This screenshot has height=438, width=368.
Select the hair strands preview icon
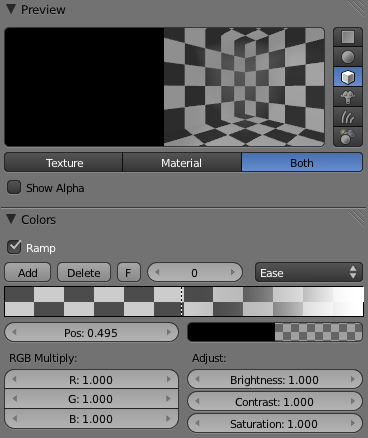pos(348,117)
